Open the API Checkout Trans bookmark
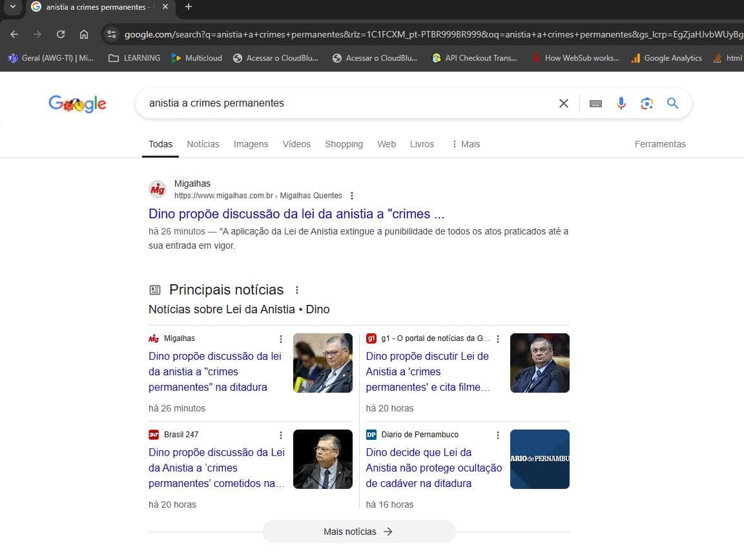This screenshot has height=560, width=744. tap(475, 58)
